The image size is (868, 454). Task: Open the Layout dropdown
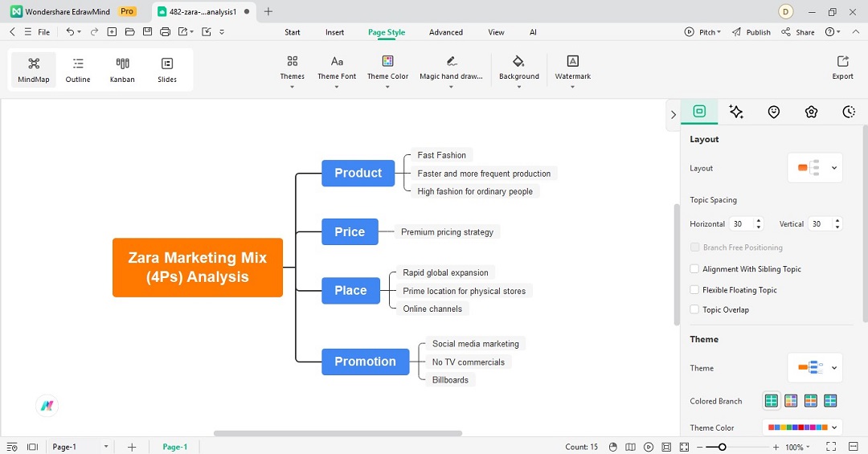[815, 168]
